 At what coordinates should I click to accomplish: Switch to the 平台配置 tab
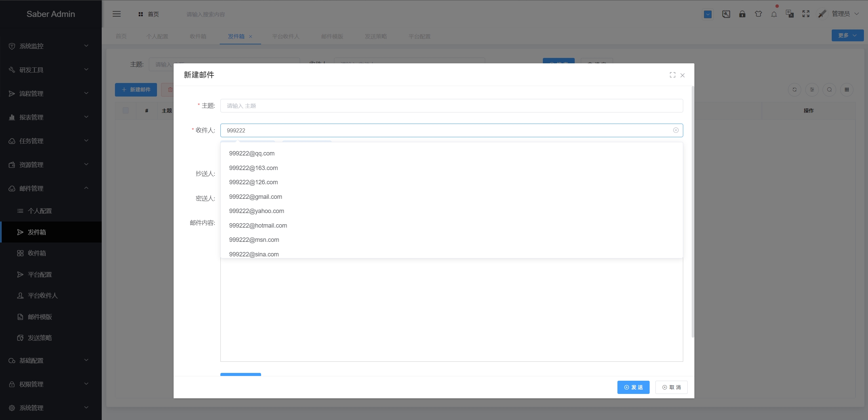(x=419, y=36)
